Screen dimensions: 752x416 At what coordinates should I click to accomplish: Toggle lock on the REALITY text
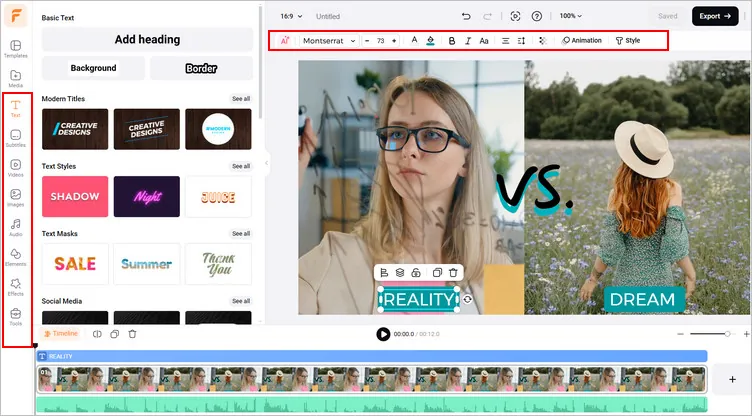pos(416,273)
